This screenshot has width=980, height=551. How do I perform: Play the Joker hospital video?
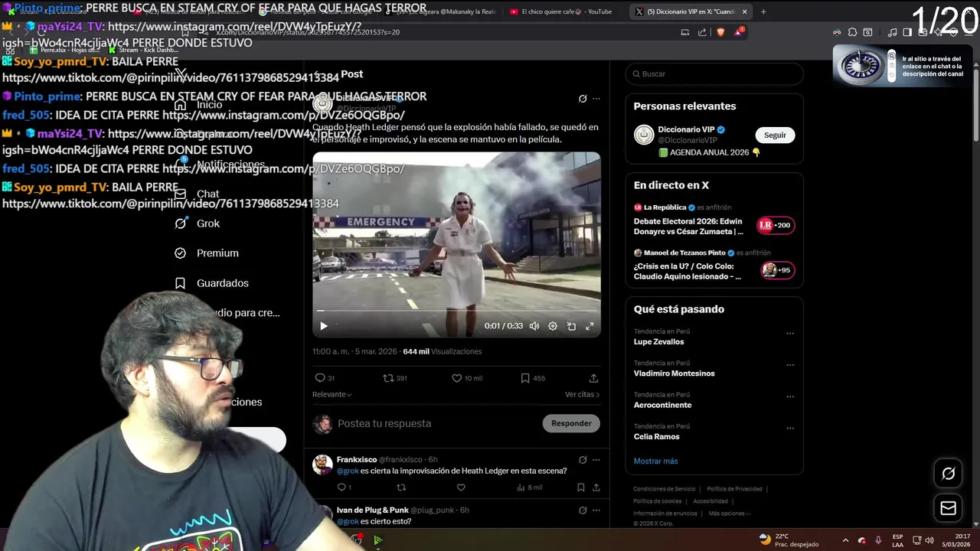tap(324, 326)
